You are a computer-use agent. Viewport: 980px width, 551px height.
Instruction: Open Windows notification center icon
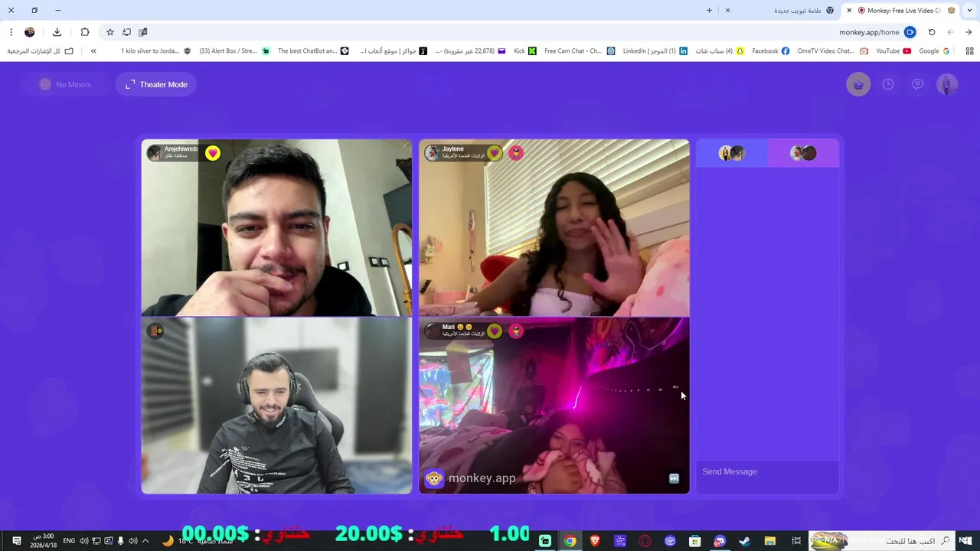point(16,541)
